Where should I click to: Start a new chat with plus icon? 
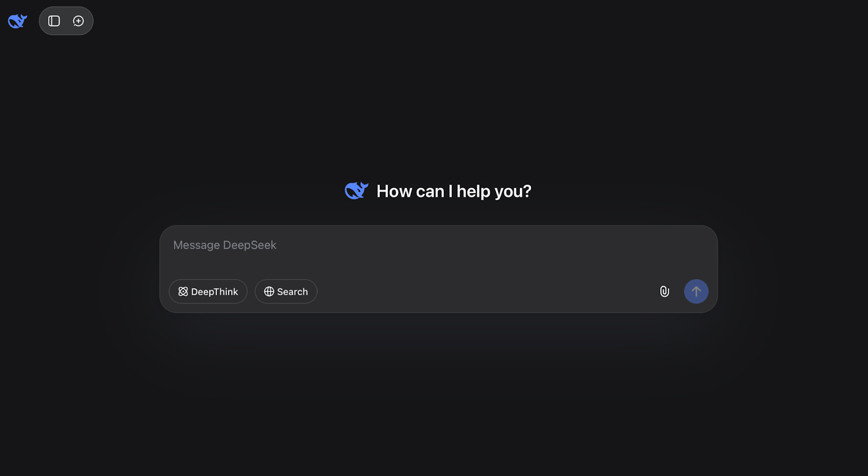pos(79,21)
